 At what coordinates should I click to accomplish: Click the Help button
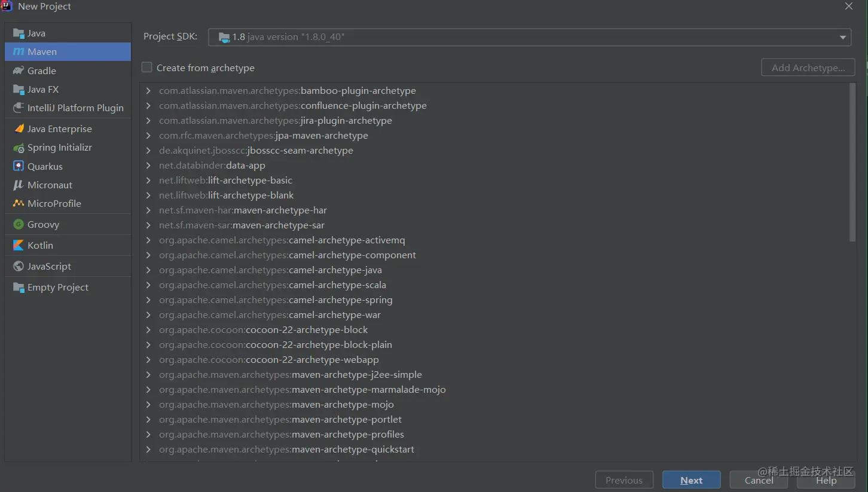tap(826, 480)
